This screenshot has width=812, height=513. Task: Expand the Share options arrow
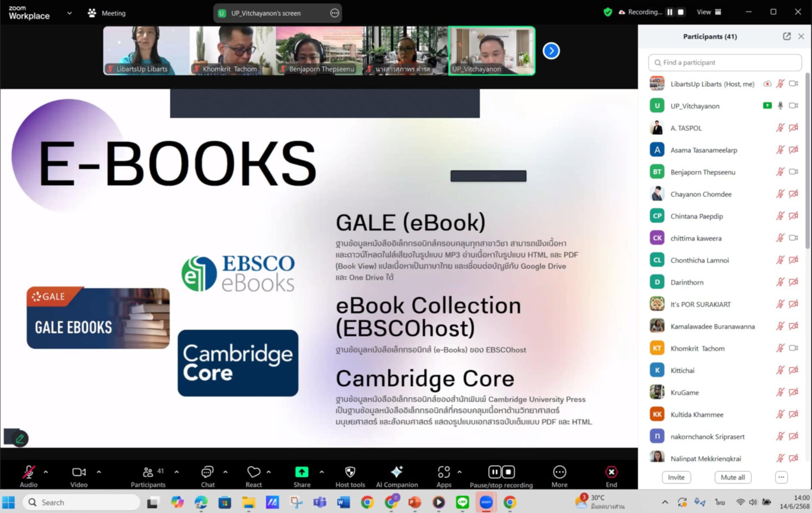322,472
